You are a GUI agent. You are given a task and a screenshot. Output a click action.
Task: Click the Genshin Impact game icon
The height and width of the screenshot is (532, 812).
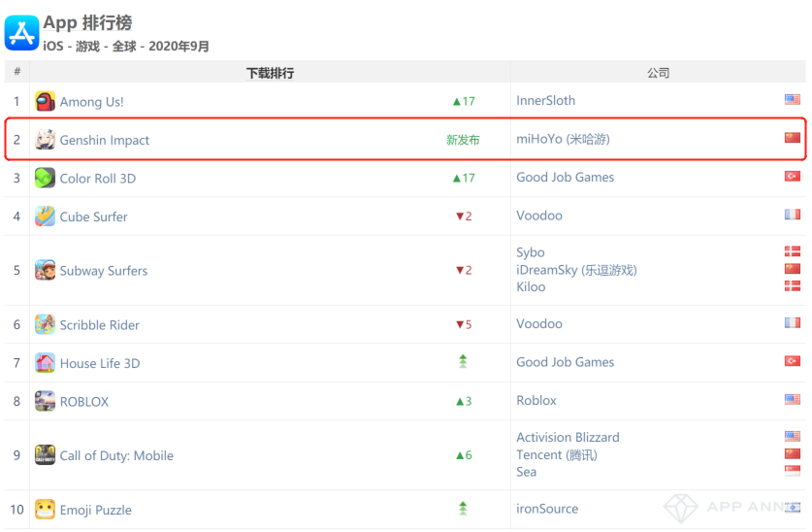coord(45,140)
